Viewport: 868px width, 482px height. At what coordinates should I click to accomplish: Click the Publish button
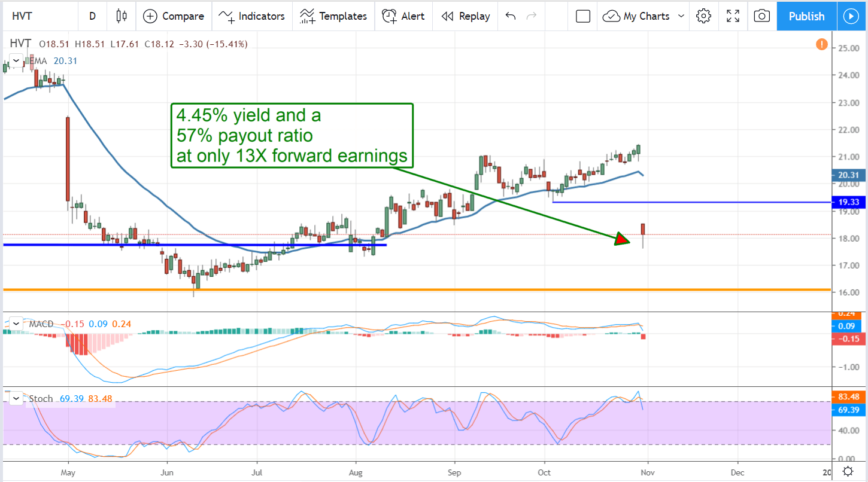[806, 16]
